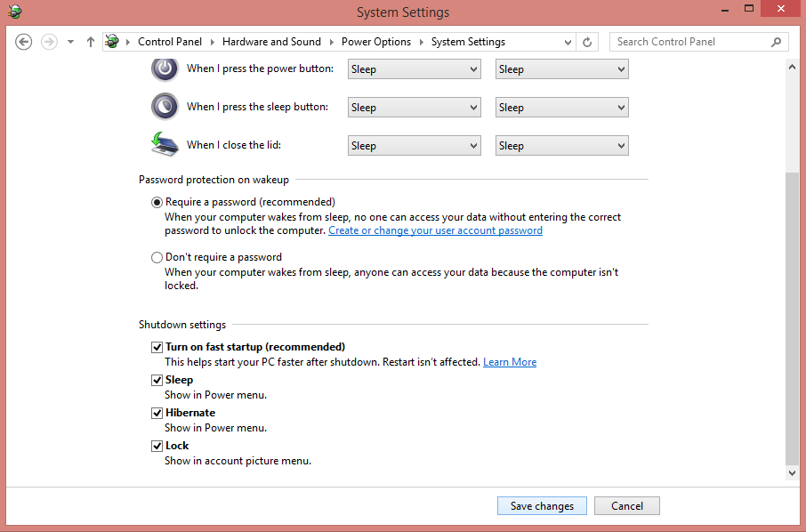The height and width of the screenshot is (532, 806).
Task: Click 'When I close the lid:' label
Action: (x=234, y=145)
